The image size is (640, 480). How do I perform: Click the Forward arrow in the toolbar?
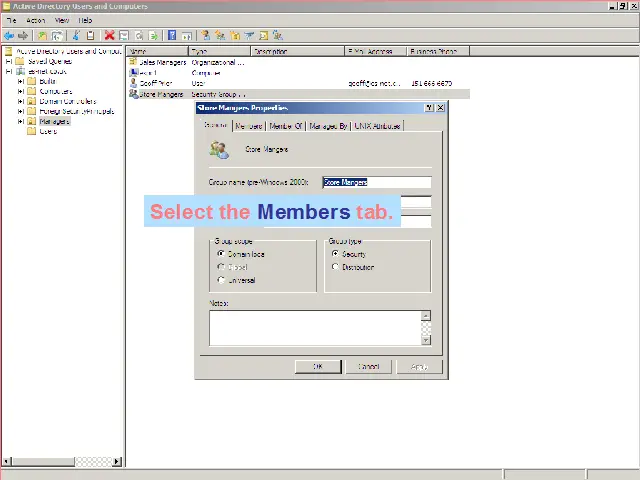(23, 35)
